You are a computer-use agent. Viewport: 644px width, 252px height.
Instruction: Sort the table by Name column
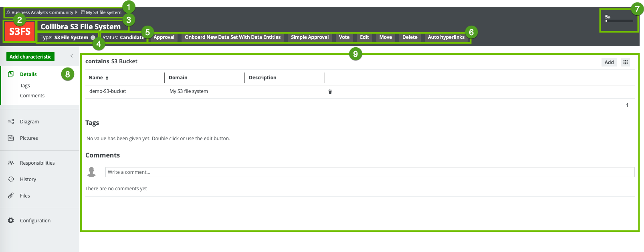click(96, 78)
